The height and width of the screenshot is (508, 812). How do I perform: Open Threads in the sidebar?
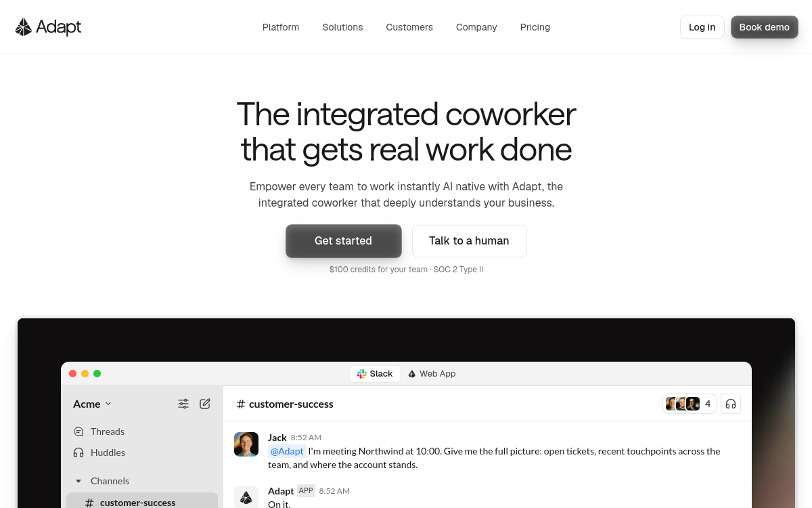coord(98,431)
